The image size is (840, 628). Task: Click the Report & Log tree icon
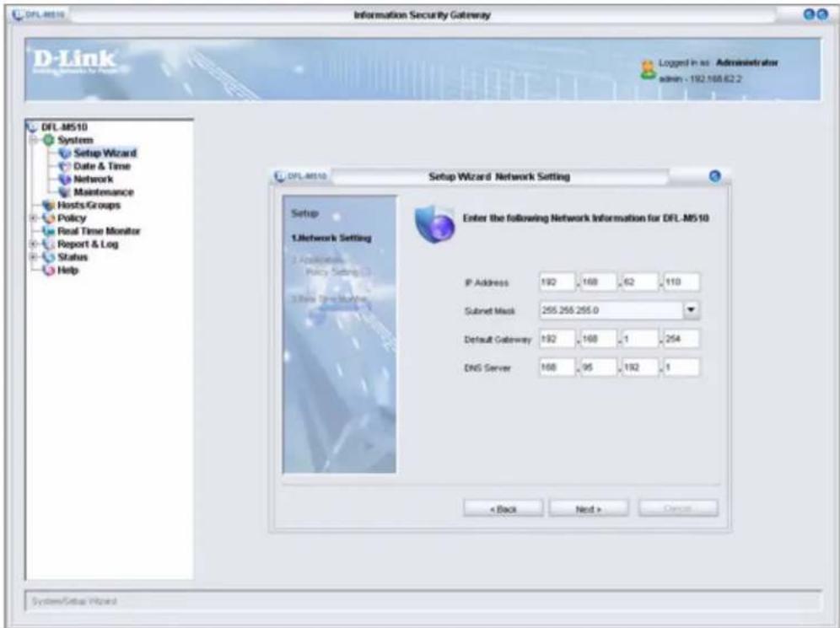pos(49,244)
